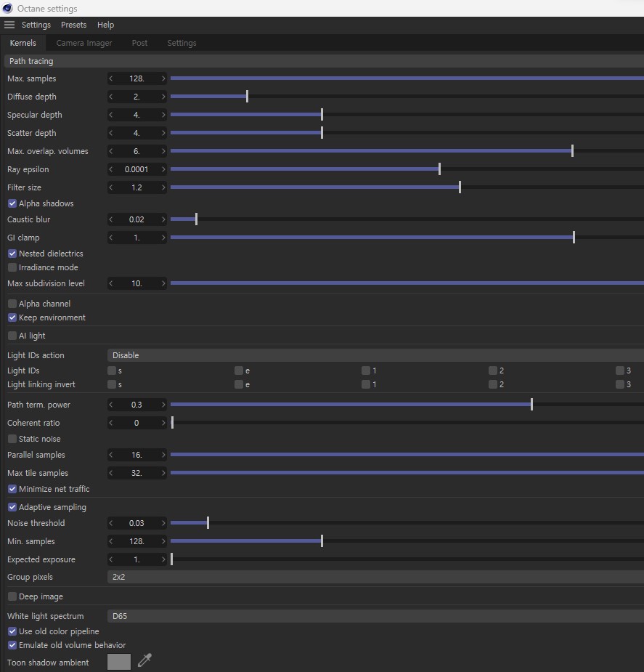Image resolution: width=644 pixels, height=672 pixels.
Task: Switch to the Camera Imager tab
Action: 84,43
